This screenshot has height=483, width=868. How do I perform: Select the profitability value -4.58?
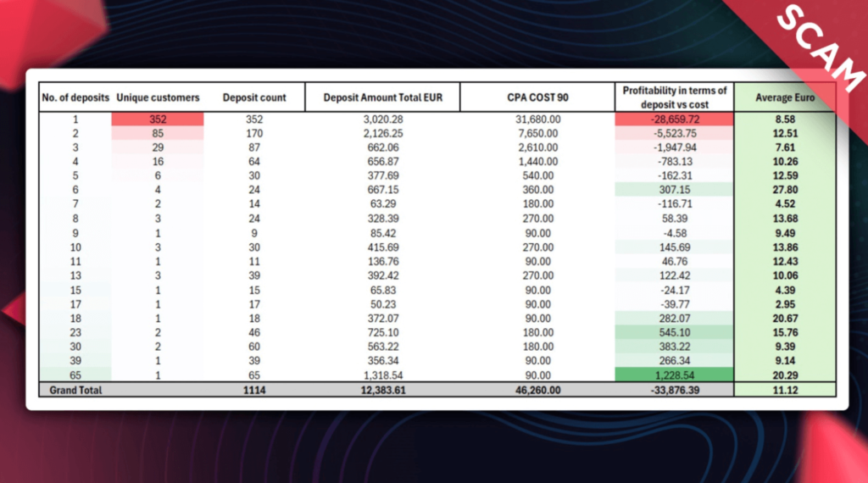tap(674, 233)
